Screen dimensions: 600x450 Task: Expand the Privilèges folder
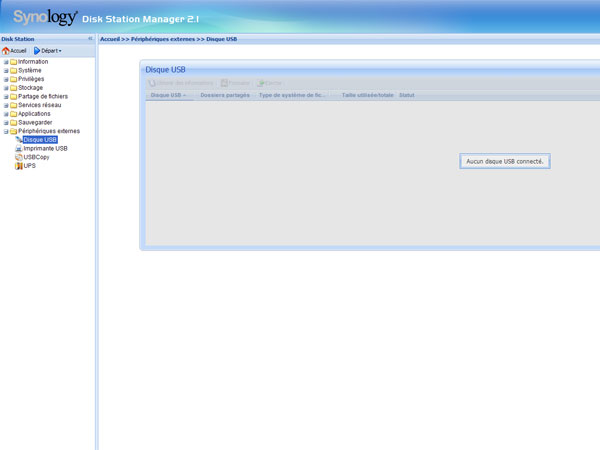tap(6, 79)
